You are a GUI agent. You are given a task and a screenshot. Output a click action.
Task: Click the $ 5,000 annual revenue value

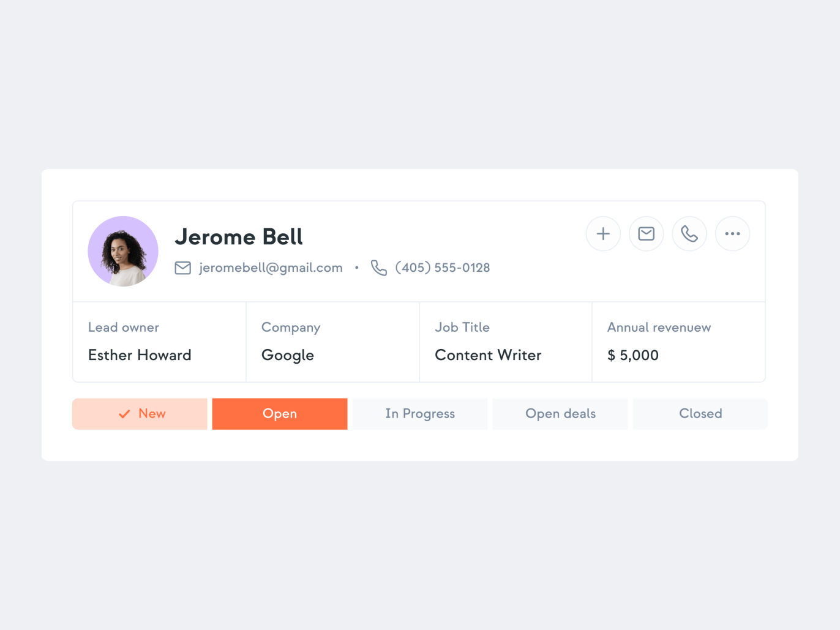633,356
